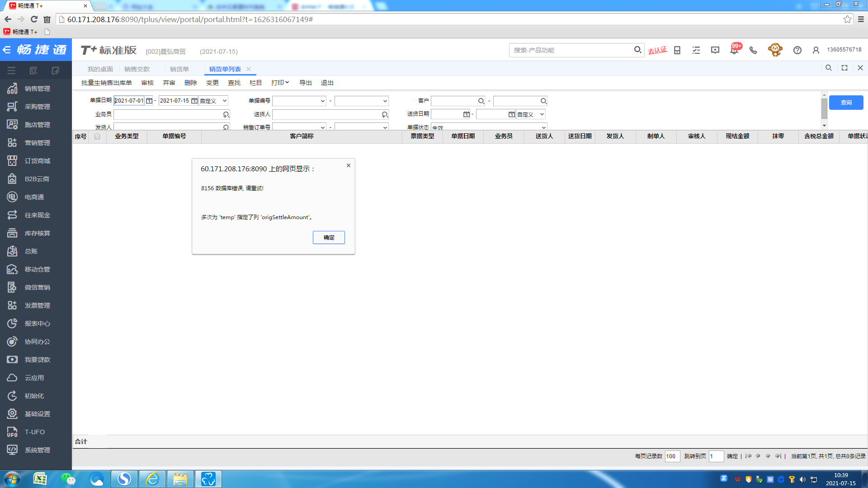Switch to 销售交款 tab
The width and height of the screenshot is (868, 488).
click(137, 69)
